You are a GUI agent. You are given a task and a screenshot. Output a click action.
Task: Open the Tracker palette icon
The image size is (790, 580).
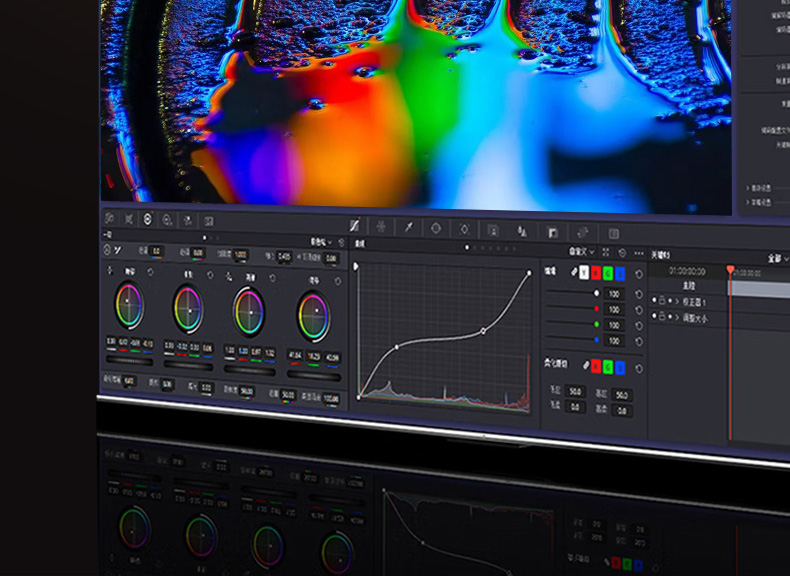464,230
